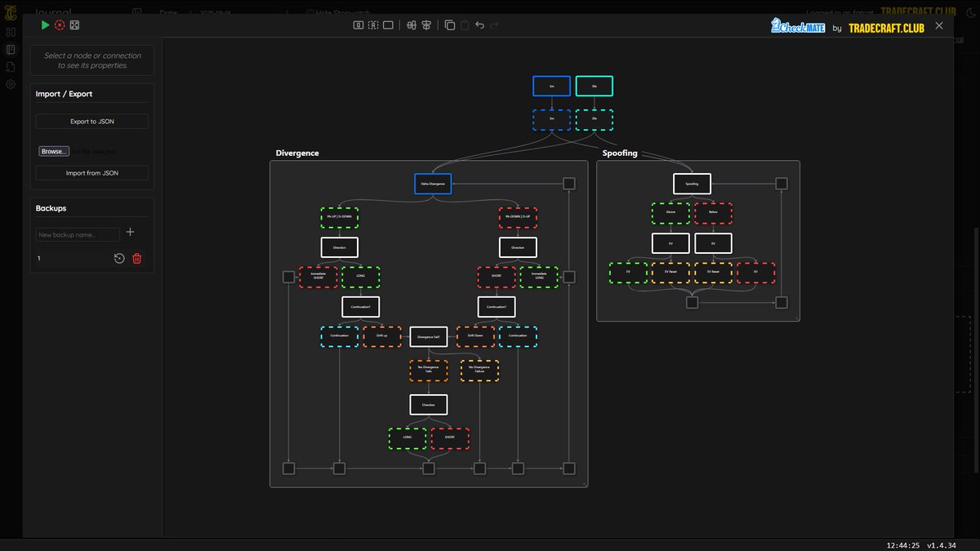980x551 pixels.
Task: Select the white Spoofing node
Action: coord(692,184)
